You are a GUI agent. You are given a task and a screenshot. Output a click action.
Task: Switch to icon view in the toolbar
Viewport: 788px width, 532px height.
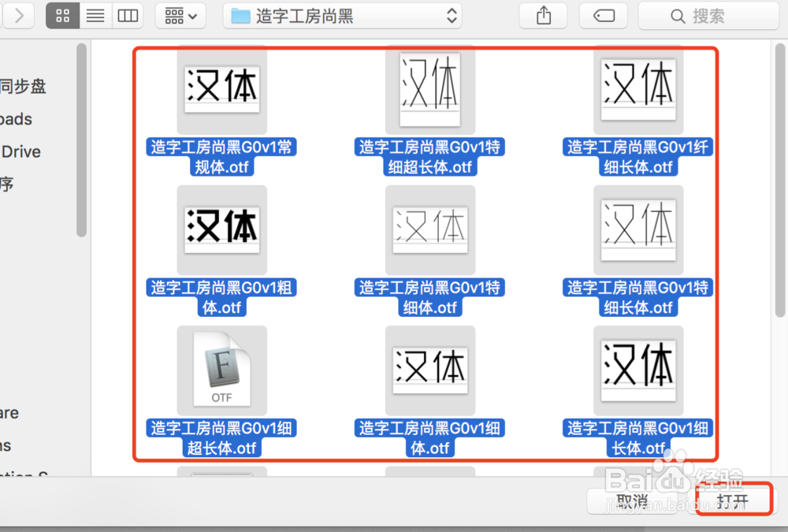[62, 15]
